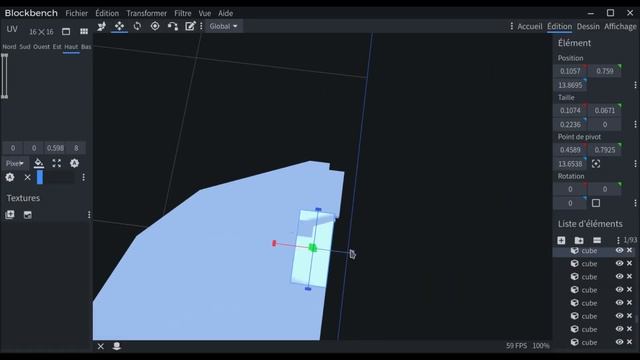Image resolution: width=640 pixels, height=360 pixels.
Task: Add a group with the folder-plus icon
Action: click(579, 240)
